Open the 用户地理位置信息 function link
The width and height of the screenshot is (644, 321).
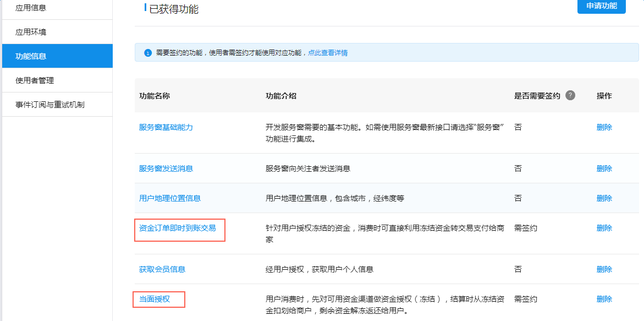click(169, 198)
